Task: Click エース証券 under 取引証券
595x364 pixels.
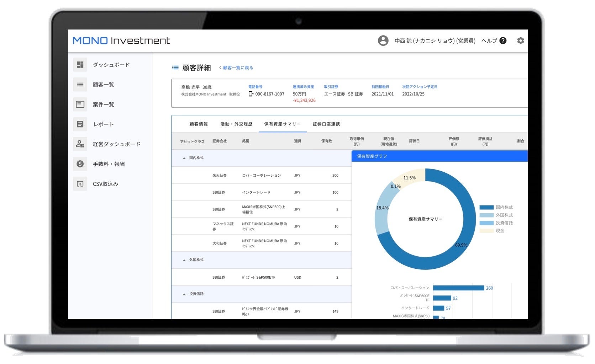Action: (335, 94)
